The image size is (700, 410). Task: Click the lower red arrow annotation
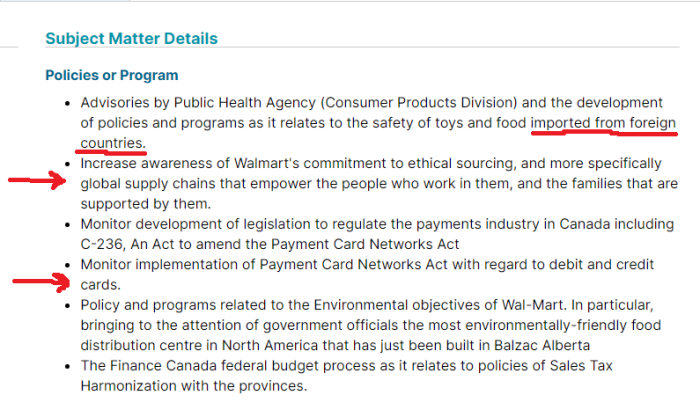coord(41,282)
